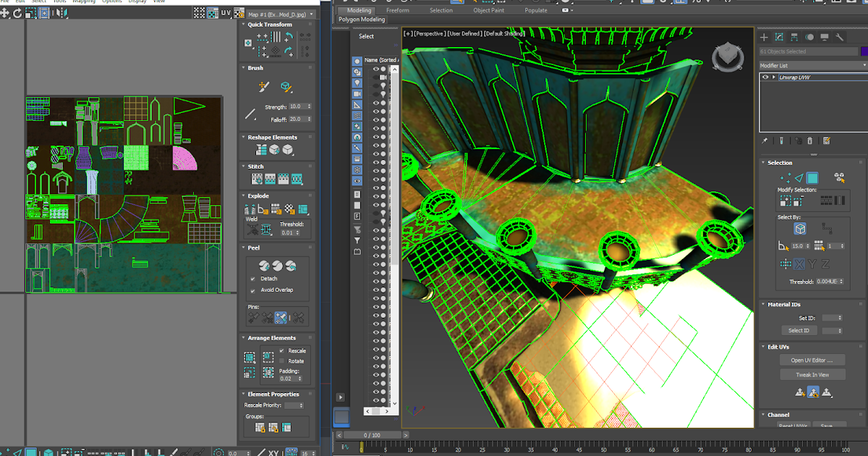This screenshot has height=456, width=868.
Task: Uncheck Avoid Overlap in the Peel panel
Action: pos(252,290)
